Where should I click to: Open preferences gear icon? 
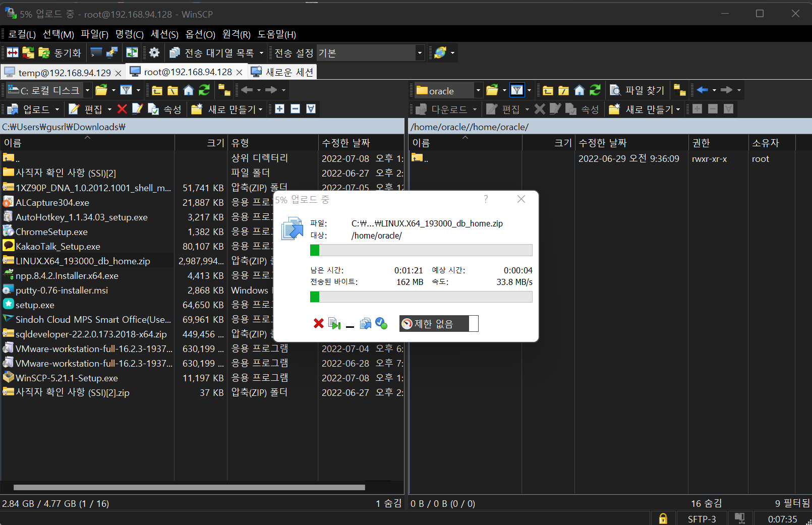tap(154, 52)
